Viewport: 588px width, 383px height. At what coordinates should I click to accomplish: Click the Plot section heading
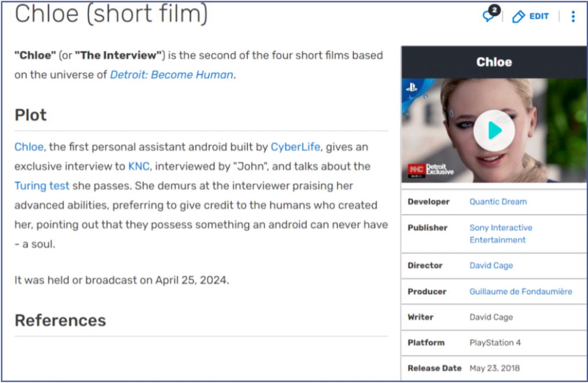(x=31, y=115)
